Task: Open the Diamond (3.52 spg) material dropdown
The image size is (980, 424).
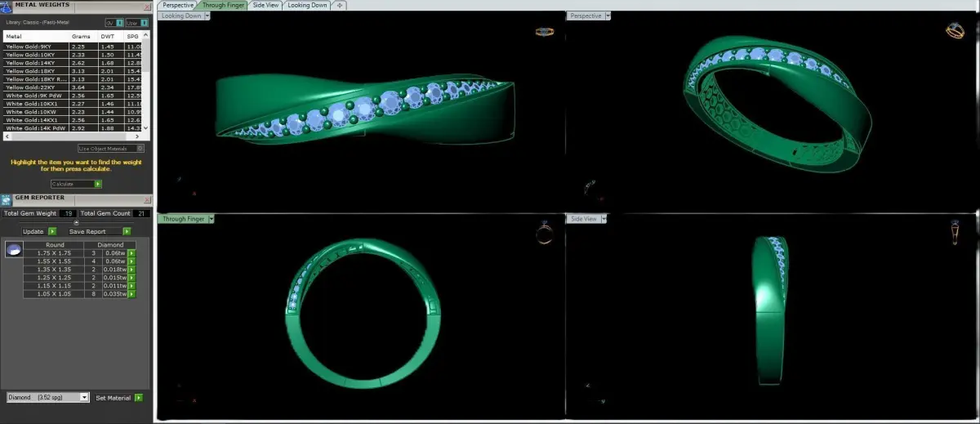Action: [48, 398]
